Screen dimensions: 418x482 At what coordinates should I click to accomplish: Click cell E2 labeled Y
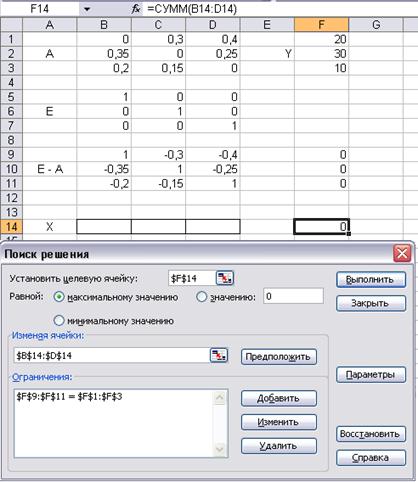click(x=267, y=54)
